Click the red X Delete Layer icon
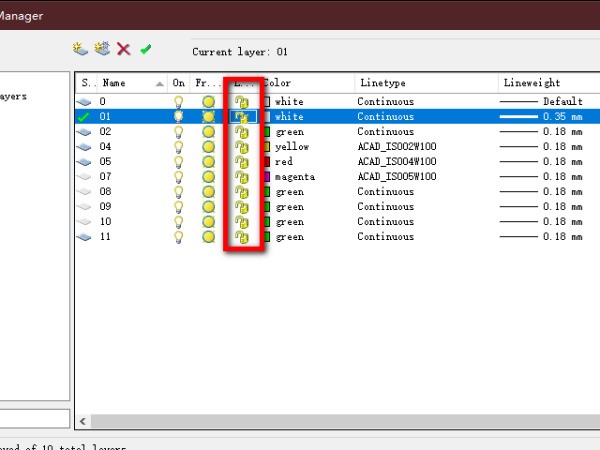Image resolution: width=600 pixels, height=450 pixels. click(x=123, y=48)
